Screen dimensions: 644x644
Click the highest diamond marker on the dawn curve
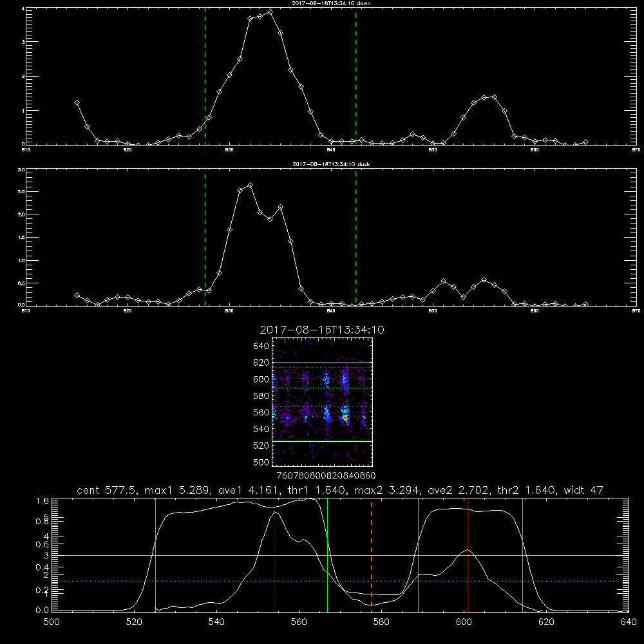(x=270, y=12)
